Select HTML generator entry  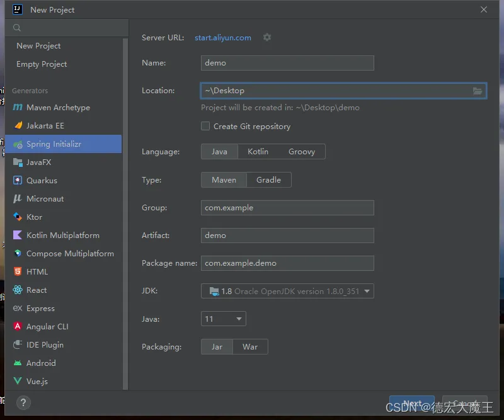(64, 272)
